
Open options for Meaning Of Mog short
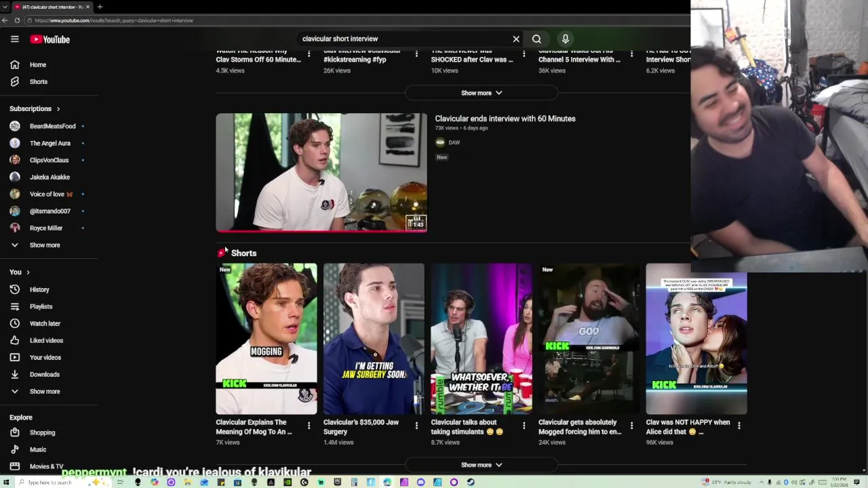pos(309,426)
